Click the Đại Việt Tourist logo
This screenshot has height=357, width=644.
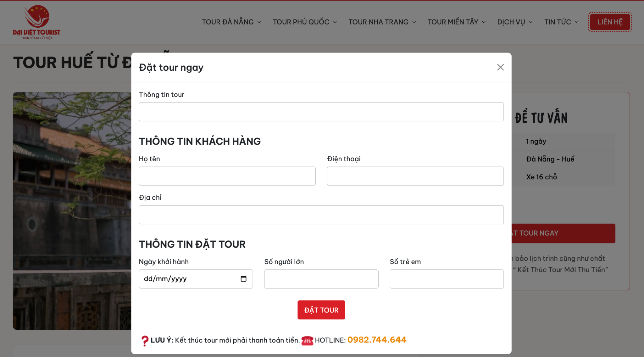[x=36, y=22]
